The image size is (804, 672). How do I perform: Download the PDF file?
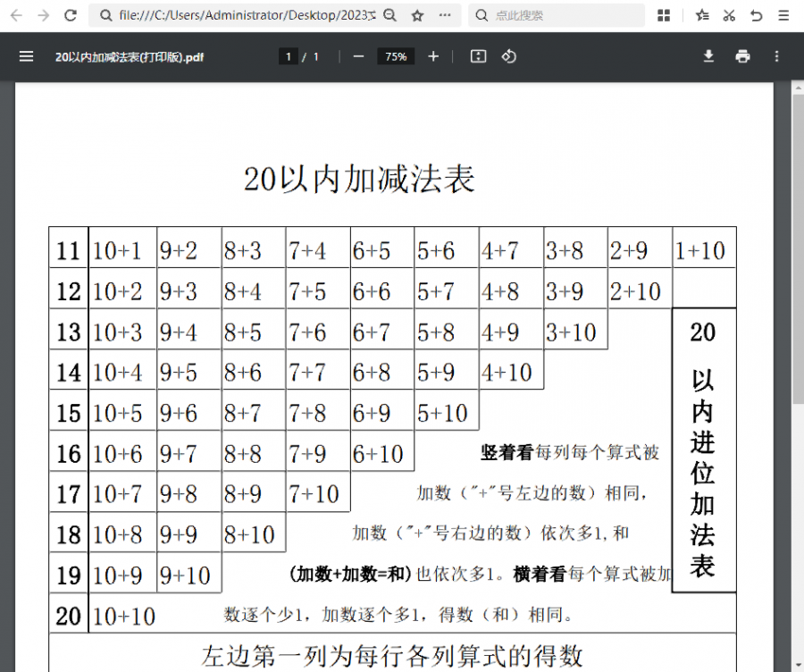[708, 56]
